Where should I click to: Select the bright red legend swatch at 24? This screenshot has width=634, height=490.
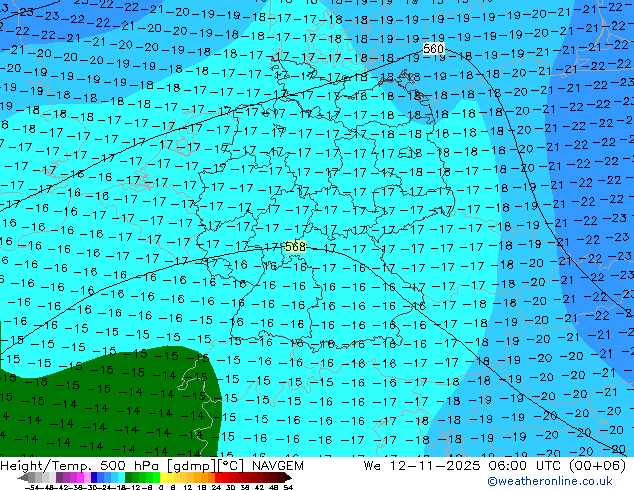click(x=218, y=477)
